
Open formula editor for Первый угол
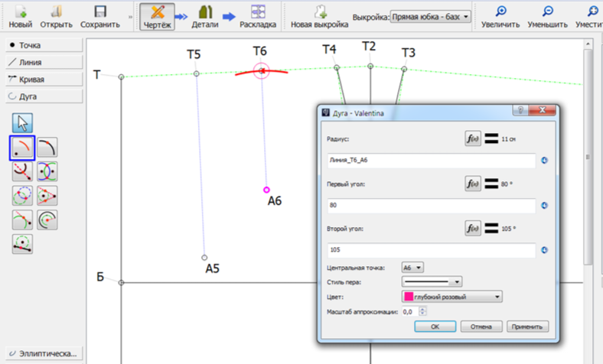click(x=473, y=184)
